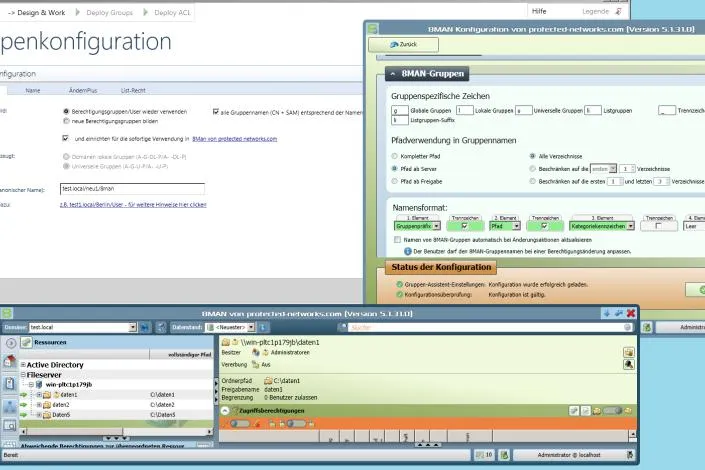Collapse the Fileserver tree node
The width and height of the screenshot is (705, 470).
[23, 375]
